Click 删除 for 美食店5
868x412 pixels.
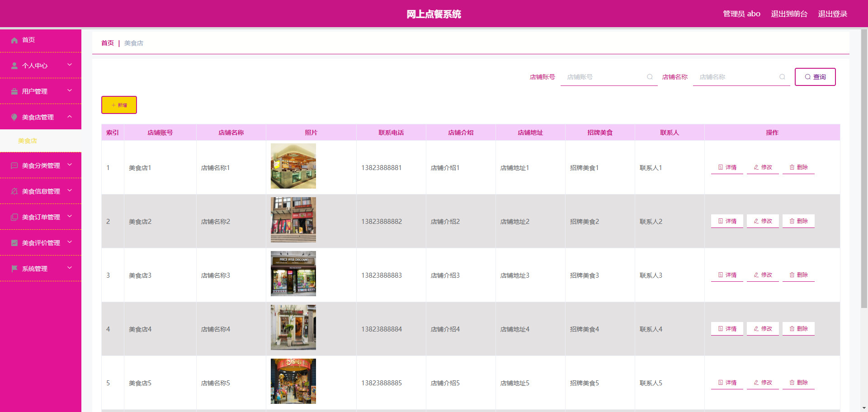798,383
